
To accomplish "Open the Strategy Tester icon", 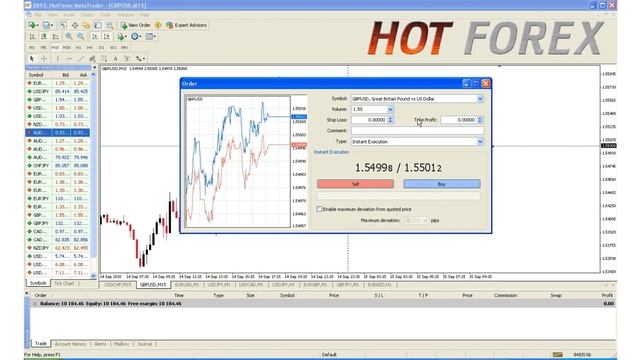I will [109, 25].
